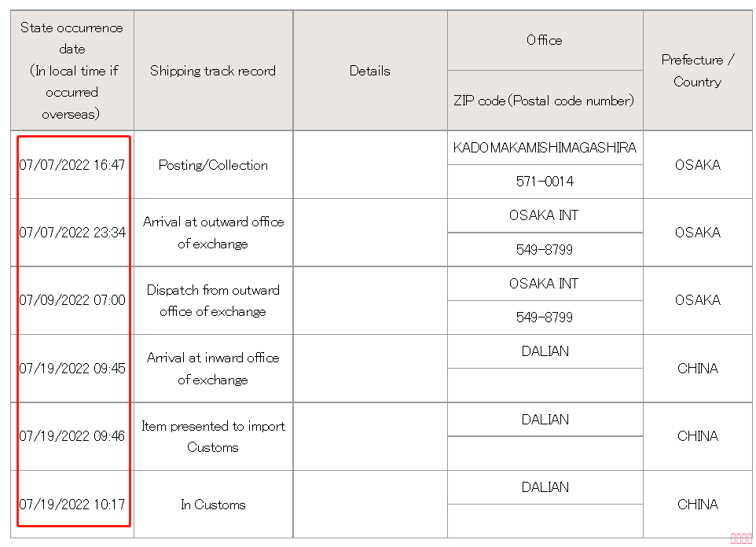The width and height of the screenshot is (756, 547).
Task: Click the KADOMAKAMISHIMAGASHIRA office name
Action: (x=545, y=148)
